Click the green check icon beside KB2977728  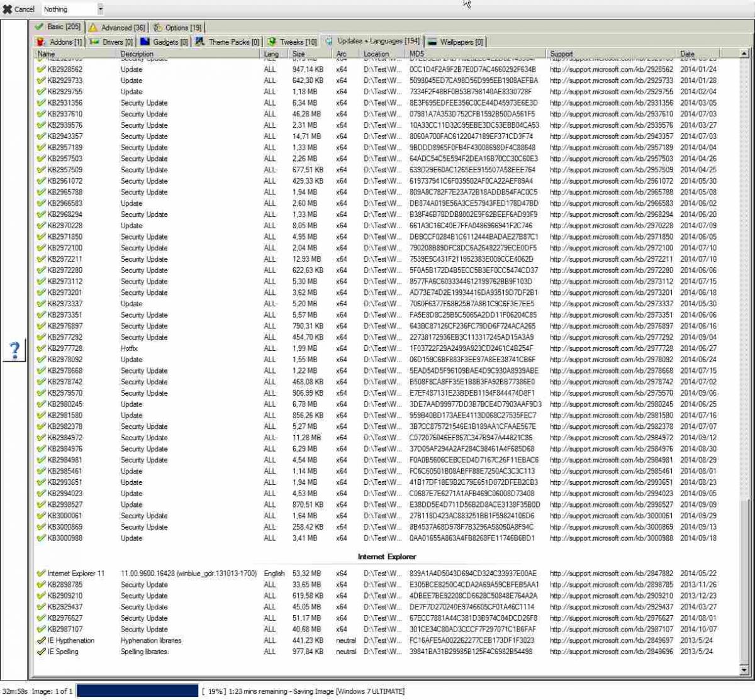click(42, 348)
